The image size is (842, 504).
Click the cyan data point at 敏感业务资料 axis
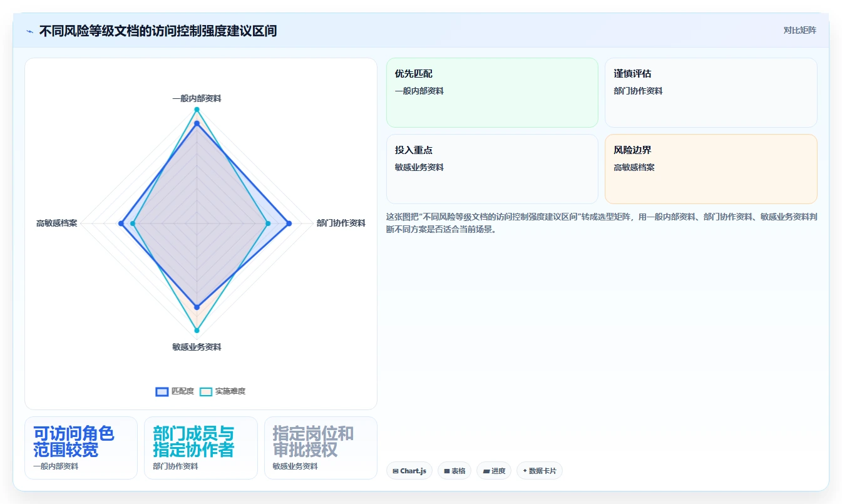[x=197, y=331]
